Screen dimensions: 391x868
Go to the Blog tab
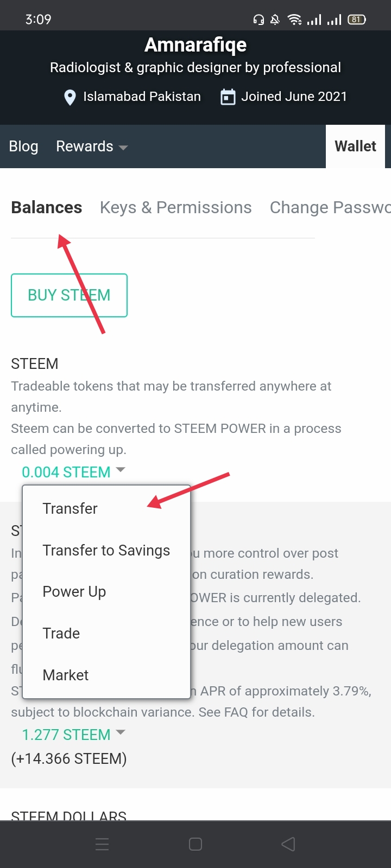pyautogui.click(x=23, y=146)
